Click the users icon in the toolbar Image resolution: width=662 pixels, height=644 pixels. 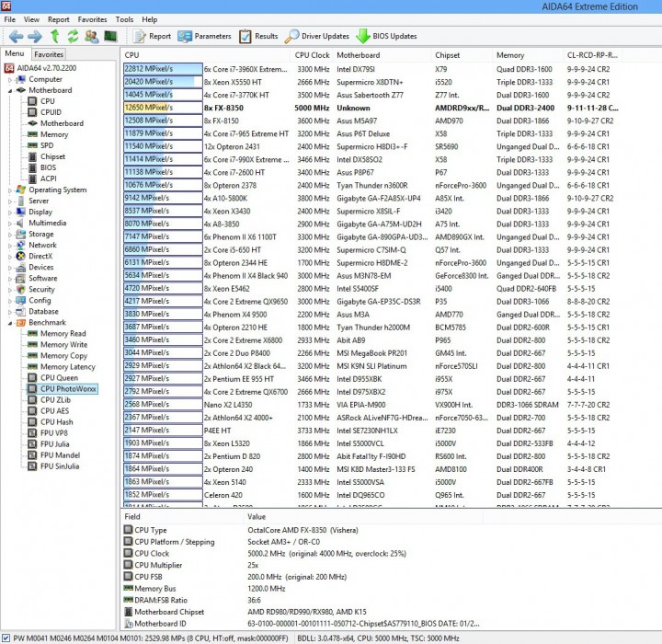(92, 36)
